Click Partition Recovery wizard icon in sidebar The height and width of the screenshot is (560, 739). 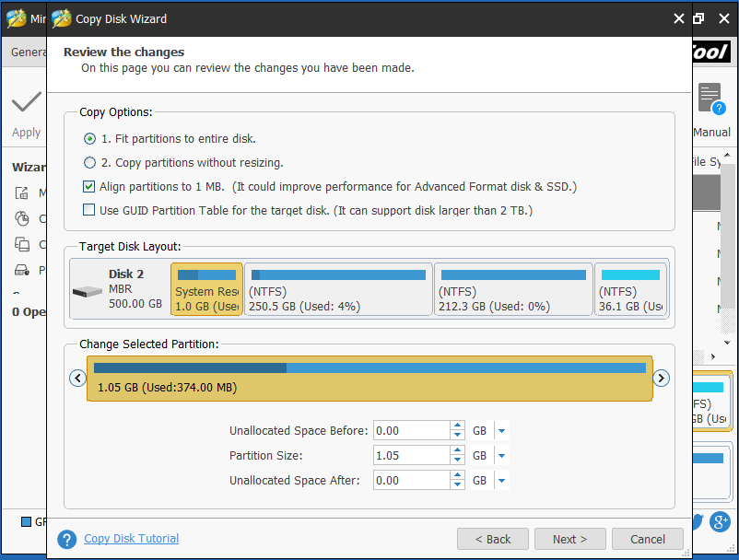click(x=22, y=270)
